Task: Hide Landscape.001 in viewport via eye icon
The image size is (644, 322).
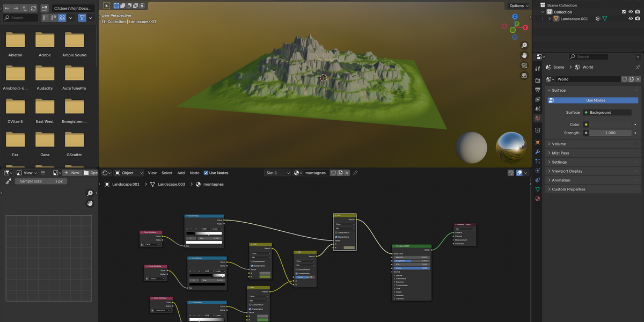Action: tap(631, 18)
